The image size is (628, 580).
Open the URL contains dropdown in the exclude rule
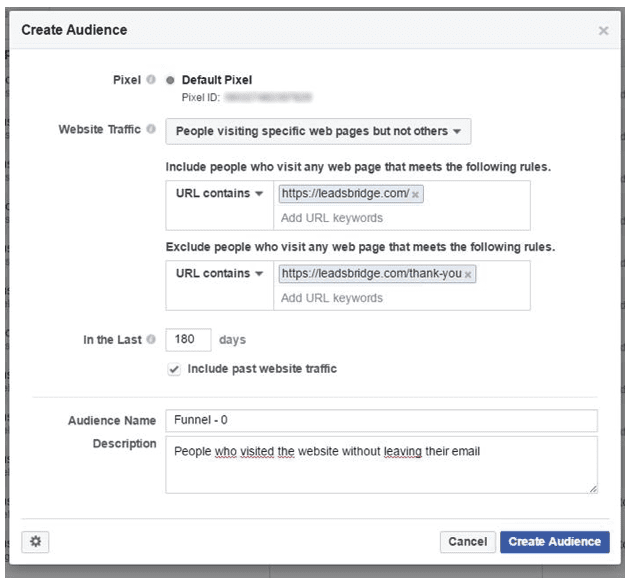[x=219, y=273]
